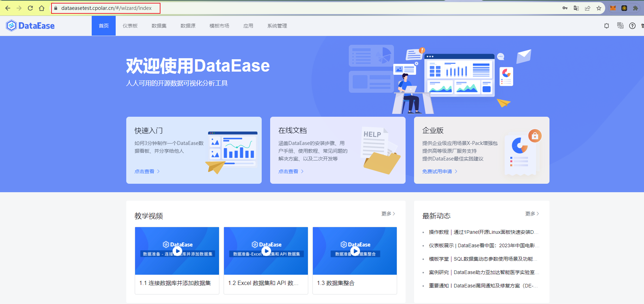Viewport: 644px width, 304px height.
Task: Click the 快速入门 chart illustration
Action: click(232, 152)
